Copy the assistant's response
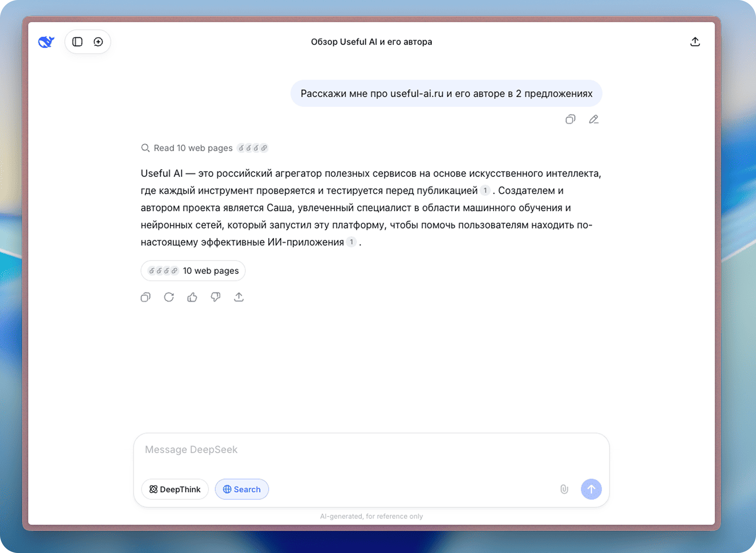756x553 pixels. tap(145, 297)
